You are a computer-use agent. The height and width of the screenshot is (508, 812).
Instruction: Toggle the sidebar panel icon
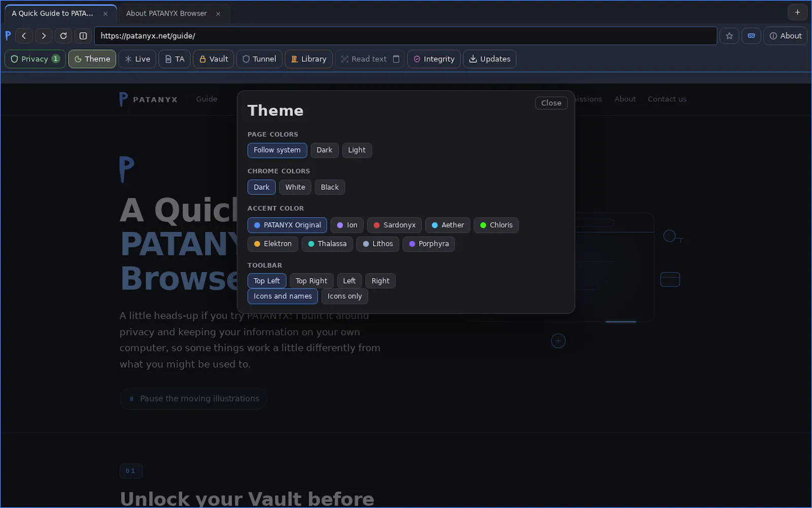(x=83, y=36)
